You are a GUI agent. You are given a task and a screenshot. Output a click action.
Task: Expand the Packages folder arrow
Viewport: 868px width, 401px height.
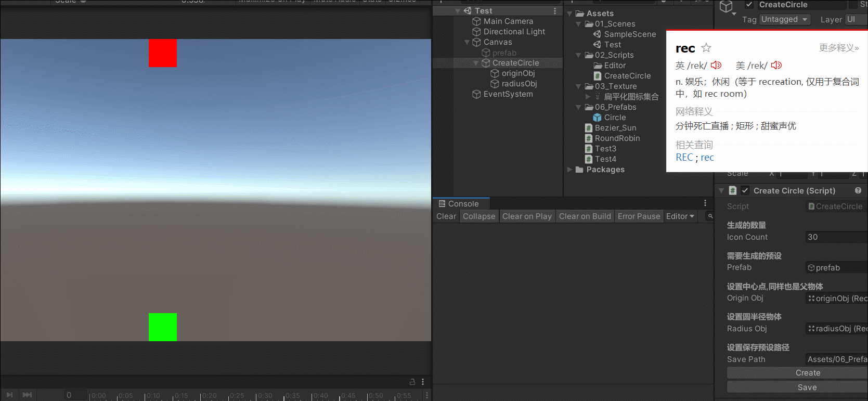[x=569, y=170]
